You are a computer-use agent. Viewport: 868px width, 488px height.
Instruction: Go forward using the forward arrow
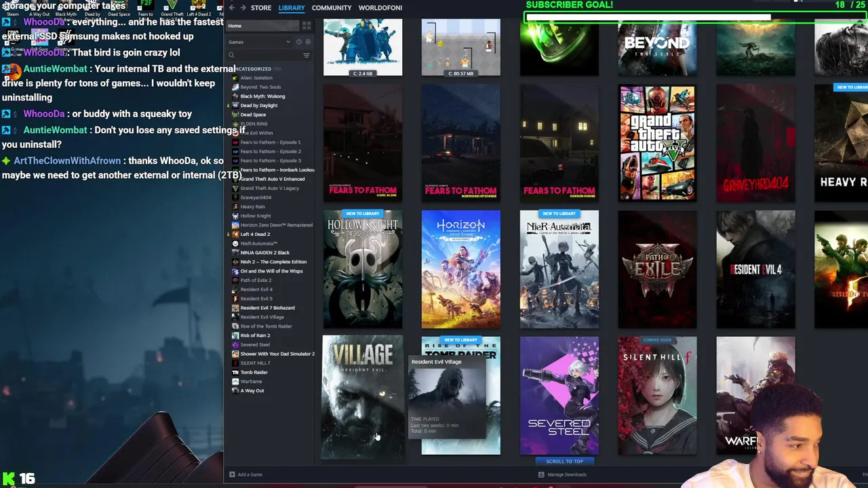pyautogui.click(x=243, y=7)
